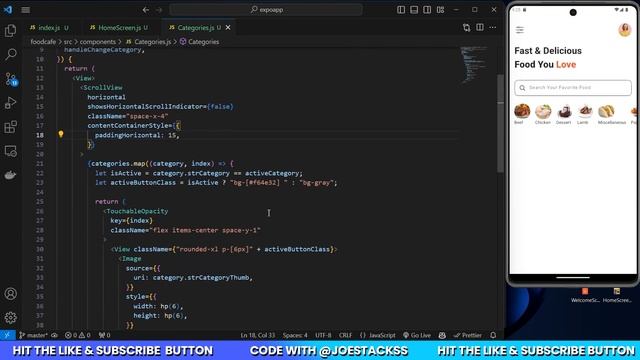Change encoding via UTF-8 status item
640x360 pixels.
point(323,335)
